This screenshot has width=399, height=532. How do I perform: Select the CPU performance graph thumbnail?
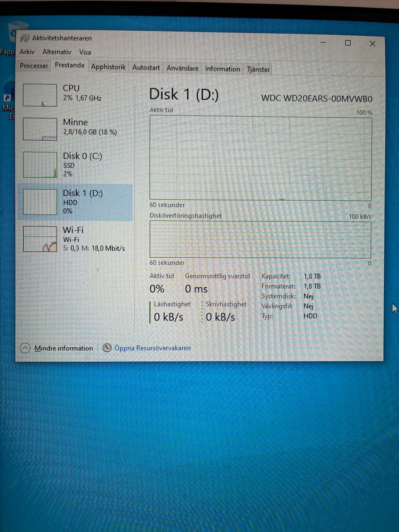40,95
